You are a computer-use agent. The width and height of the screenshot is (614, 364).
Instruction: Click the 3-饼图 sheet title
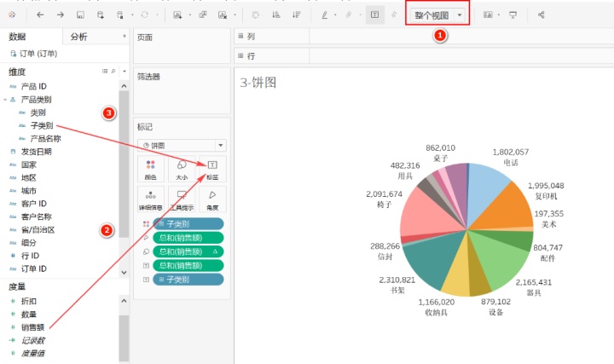tap(258, 83)
